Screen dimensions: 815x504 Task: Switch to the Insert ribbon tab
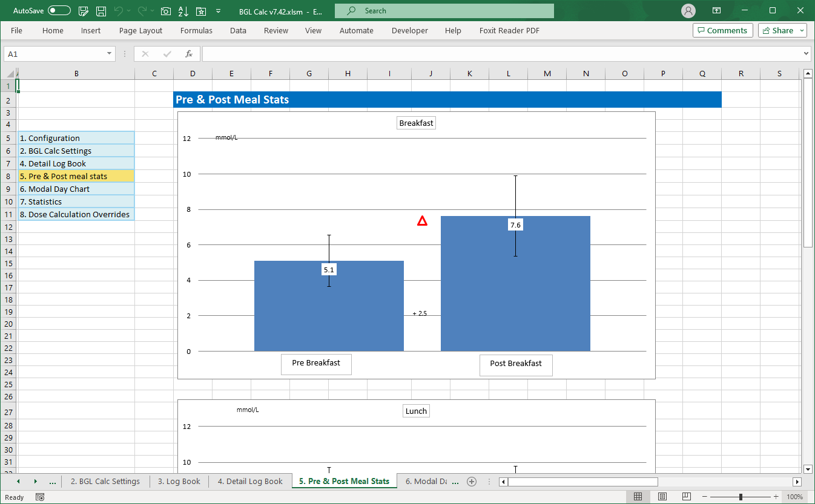point(91,30)
